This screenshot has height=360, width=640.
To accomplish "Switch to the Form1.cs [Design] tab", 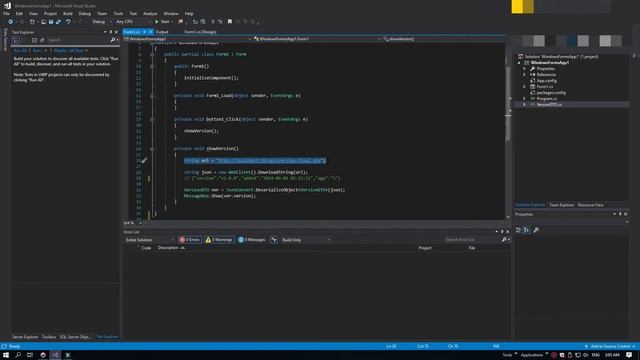I will 200,32.
